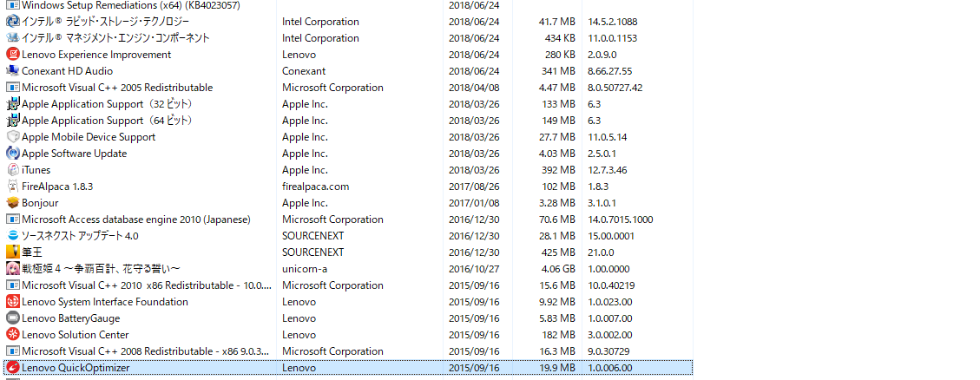The height and width of the screenshot is (380, 980).
Task: Click the 19.9 MB size cell
Action: [557, 368]
